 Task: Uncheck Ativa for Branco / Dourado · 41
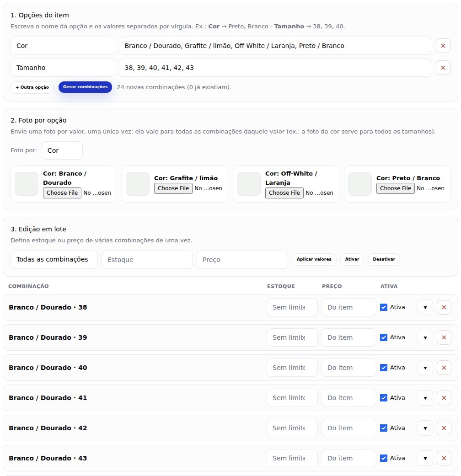click(384, 398)
